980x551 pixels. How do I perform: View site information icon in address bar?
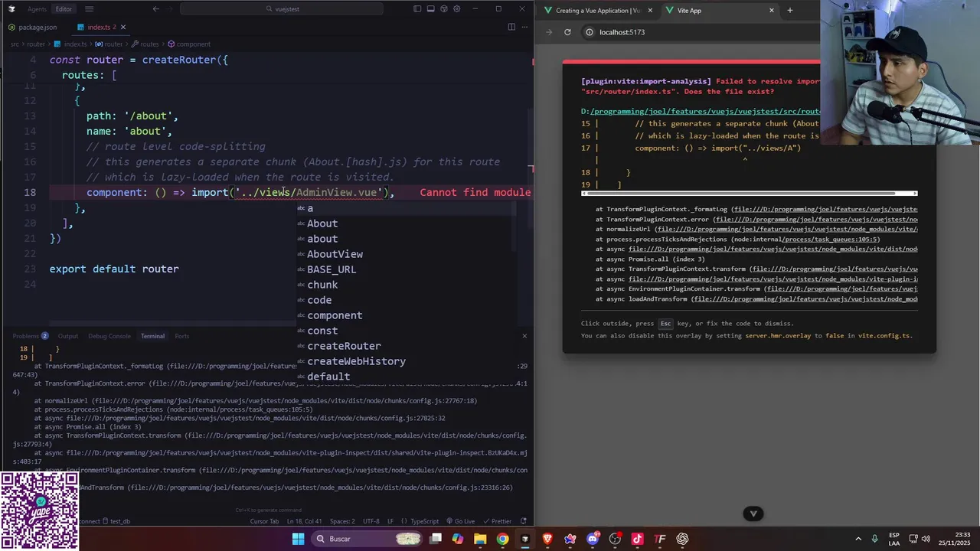click(x=589, y=32)
